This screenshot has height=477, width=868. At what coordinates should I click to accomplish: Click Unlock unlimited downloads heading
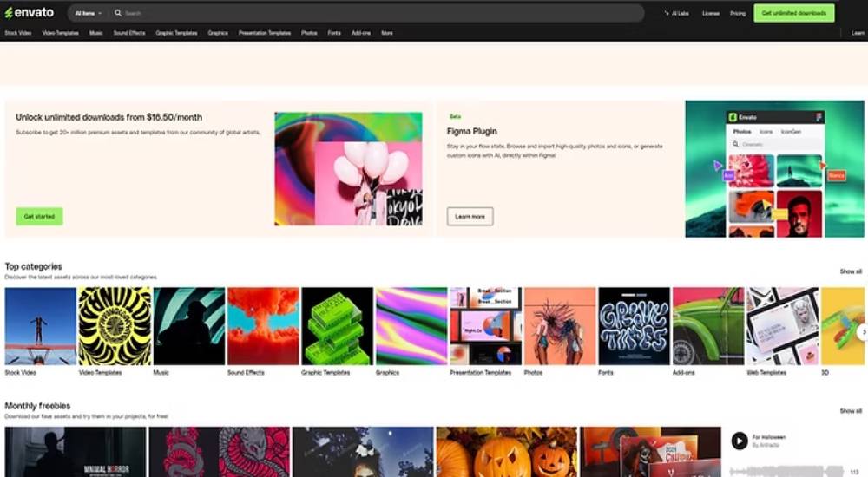click(x=108, y=117)
